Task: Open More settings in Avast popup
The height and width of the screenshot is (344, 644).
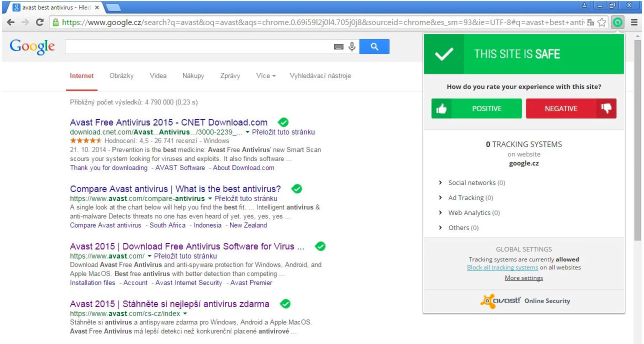Action: 523,277
